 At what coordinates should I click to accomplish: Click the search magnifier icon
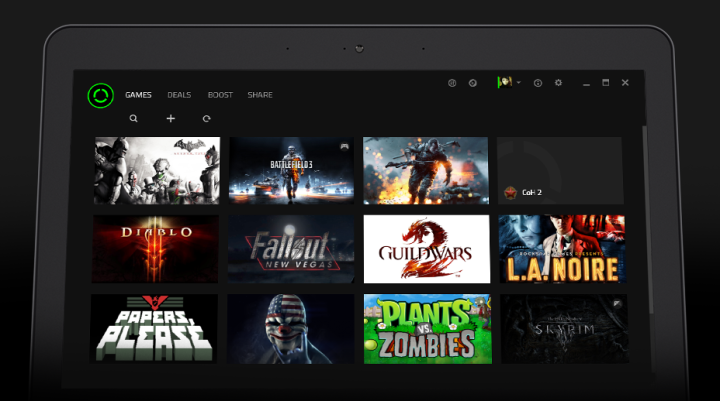point(133,119)
